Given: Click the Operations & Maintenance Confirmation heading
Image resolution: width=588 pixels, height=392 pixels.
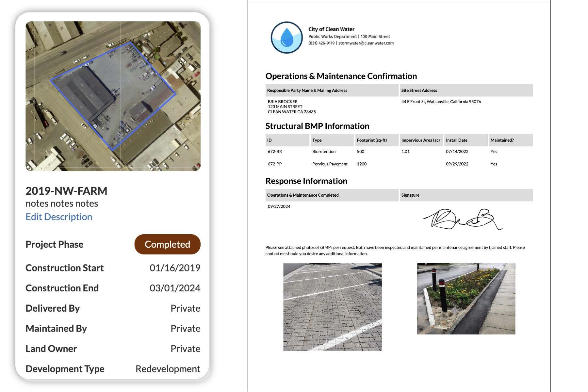Looking at the screenshot, I should coord(341,76).
